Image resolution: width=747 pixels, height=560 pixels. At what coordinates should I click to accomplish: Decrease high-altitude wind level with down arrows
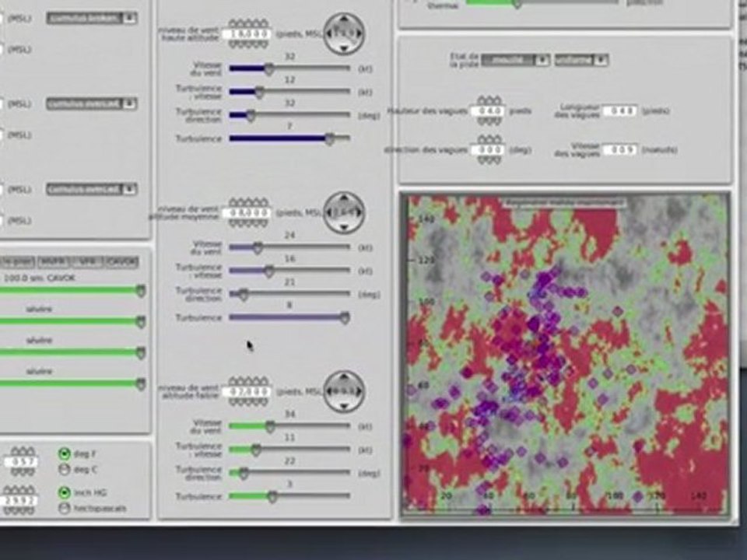pyautogui.click(x=248, y=44)
